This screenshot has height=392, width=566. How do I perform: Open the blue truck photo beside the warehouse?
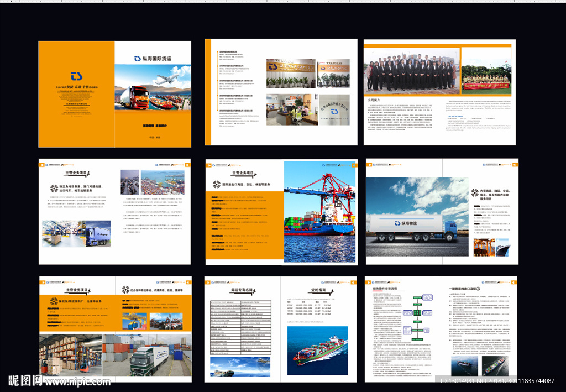[x=98, y=234]
